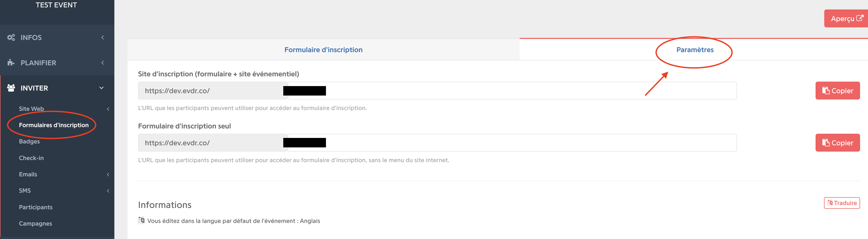Open Badges in the sidebar
This screenshot has height=239, width=868.
coord(29,141)
